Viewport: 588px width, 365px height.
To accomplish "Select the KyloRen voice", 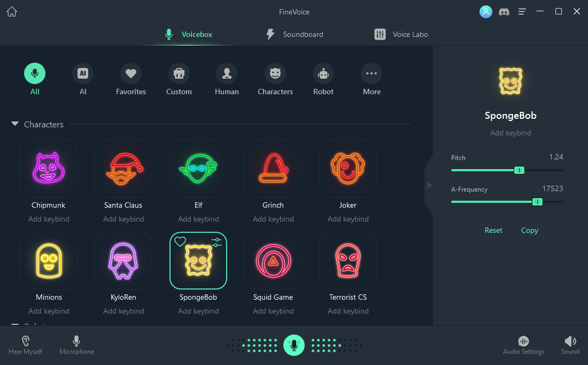I will tap(123, 261).
